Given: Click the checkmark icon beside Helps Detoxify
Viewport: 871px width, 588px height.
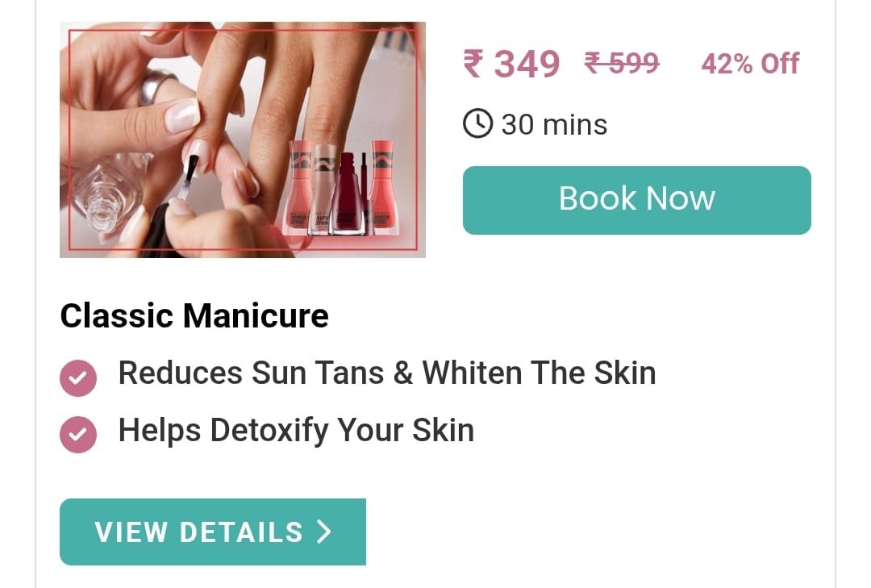Looking at the screenshot, I should coord(78,435).
